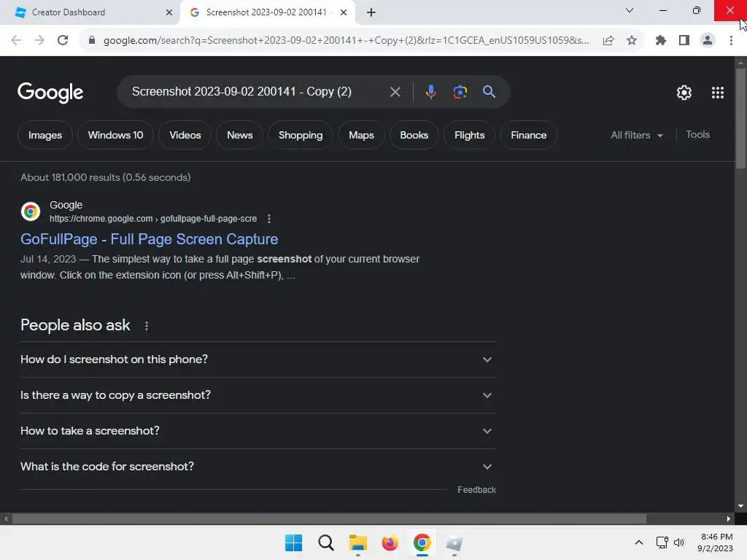This screenshot has height=560, width=747.
Task: Open the Chrome side panel
Action: pyautogui.click(x=684, y=41)
